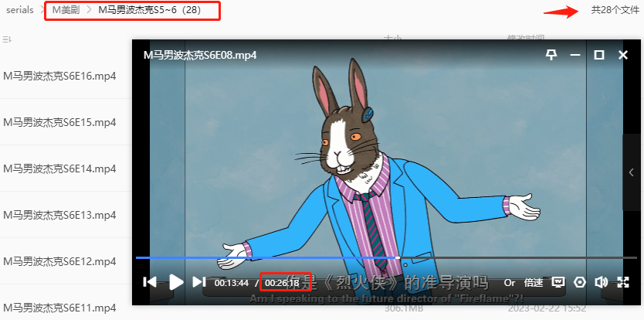
Task: Open the 倍速 playback speed menu
Action: [534, 283]
